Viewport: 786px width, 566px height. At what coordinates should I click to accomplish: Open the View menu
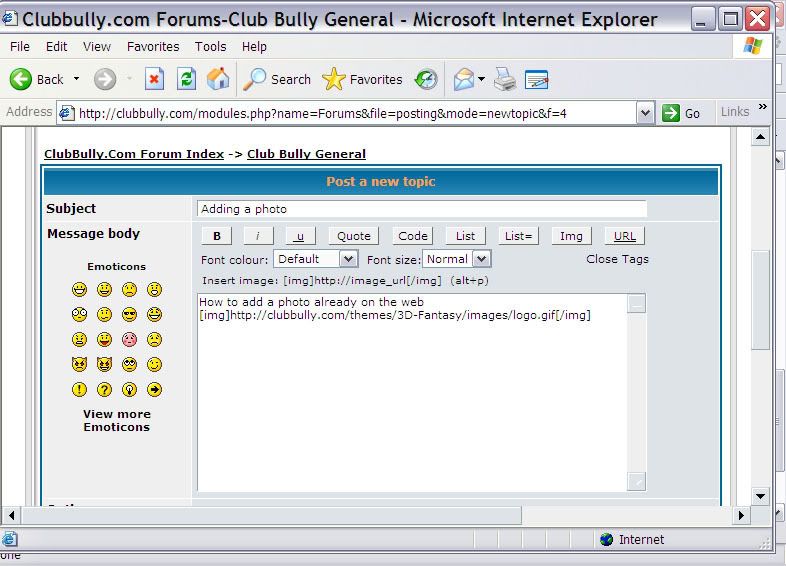[x=97, y=47]
